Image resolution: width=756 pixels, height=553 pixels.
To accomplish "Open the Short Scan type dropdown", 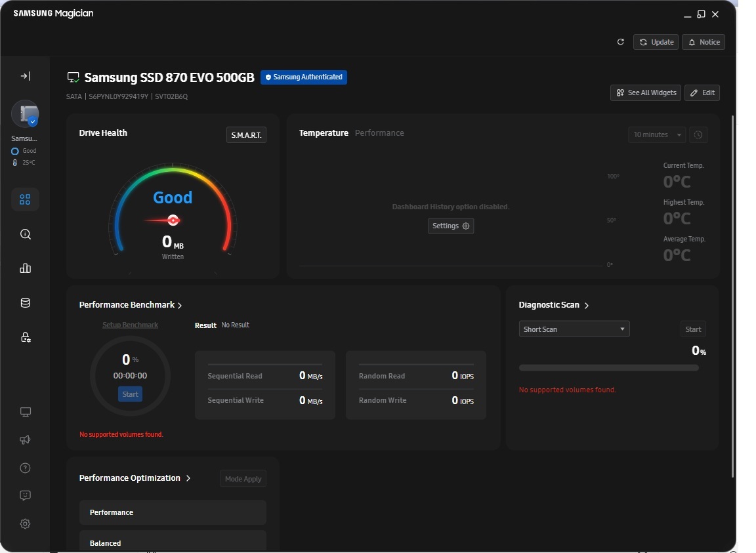I will [x=574, y=329].
